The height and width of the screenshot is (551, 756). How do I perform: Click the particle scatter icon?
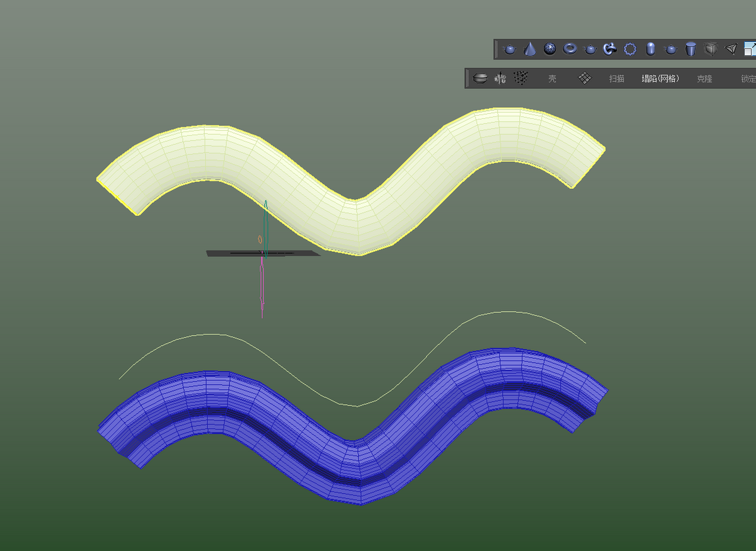tap(521, 78)
